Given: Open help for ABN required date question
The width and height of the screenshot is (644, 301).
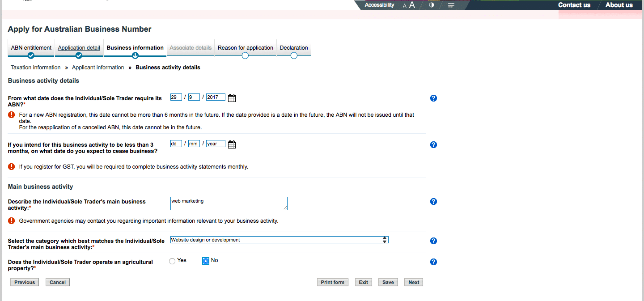Looking at the screenshot, I should click(433, 98).
